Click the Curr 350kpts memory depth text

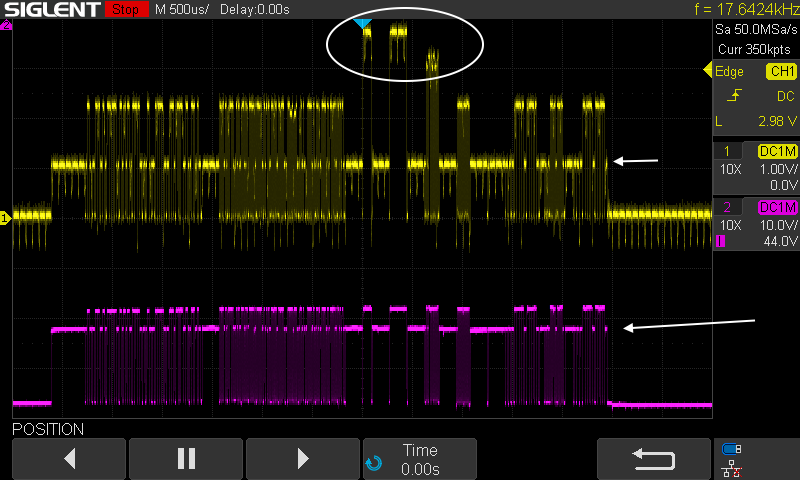754,49
